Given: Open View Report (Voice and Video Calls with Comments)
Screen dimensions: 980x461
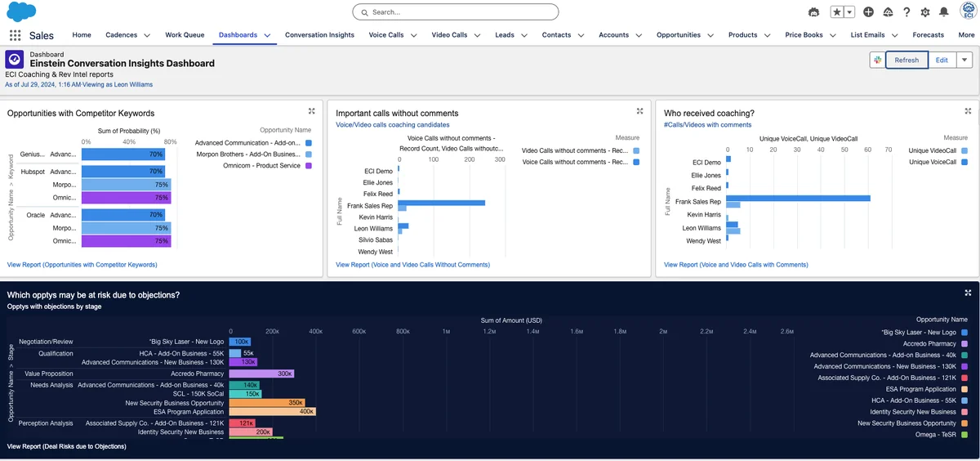Looking at the screenshot, I should (x=736, y=265).
